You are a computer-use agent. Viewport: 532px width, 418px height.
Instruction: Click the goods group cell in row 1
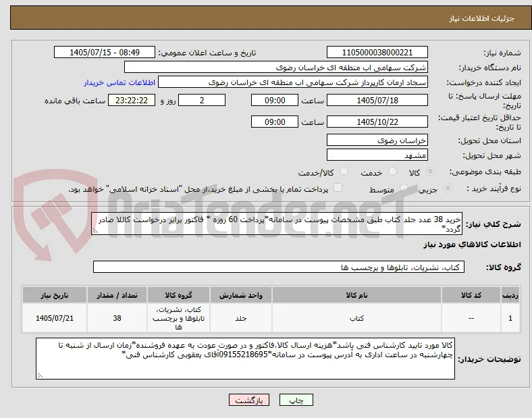179,318
